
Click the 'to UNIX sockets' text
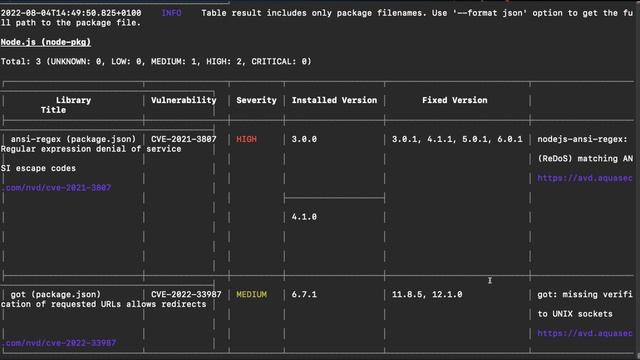[x=575, y=314]
